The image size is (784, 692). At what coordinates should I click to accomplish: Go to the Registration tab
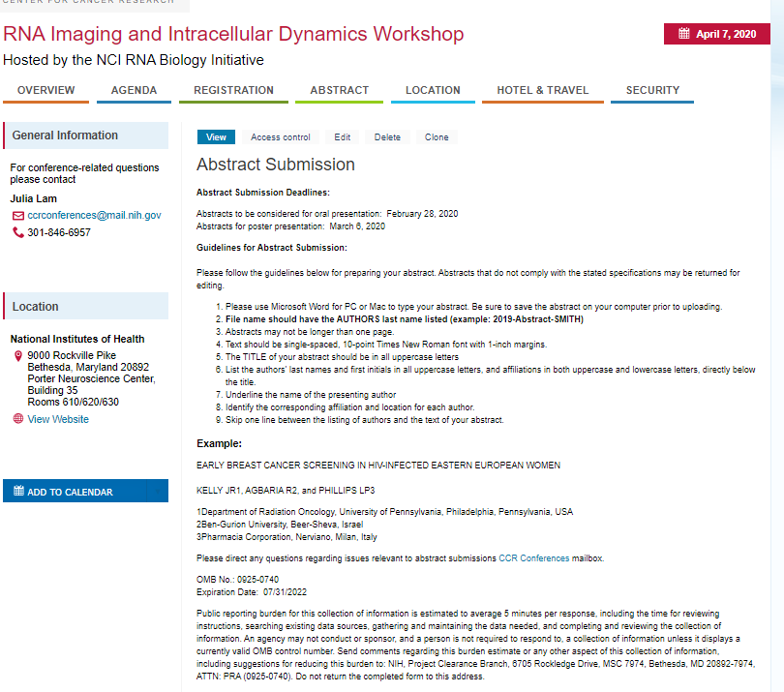(233, 91)
